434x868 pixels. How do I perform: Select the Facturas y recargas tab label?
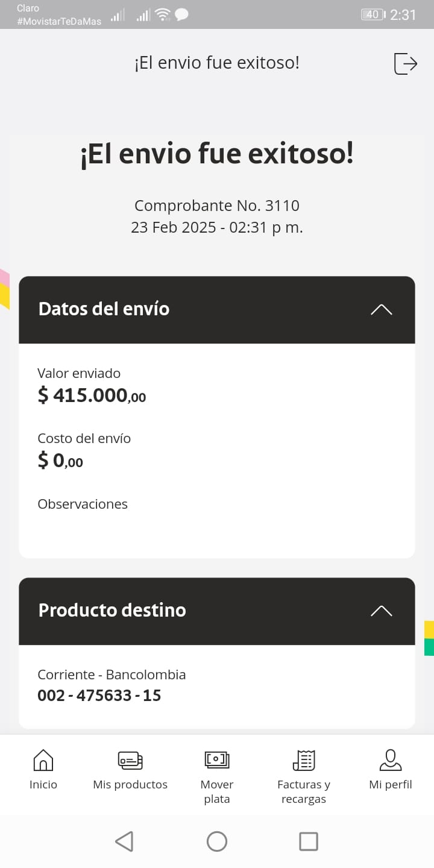[304, 792]
